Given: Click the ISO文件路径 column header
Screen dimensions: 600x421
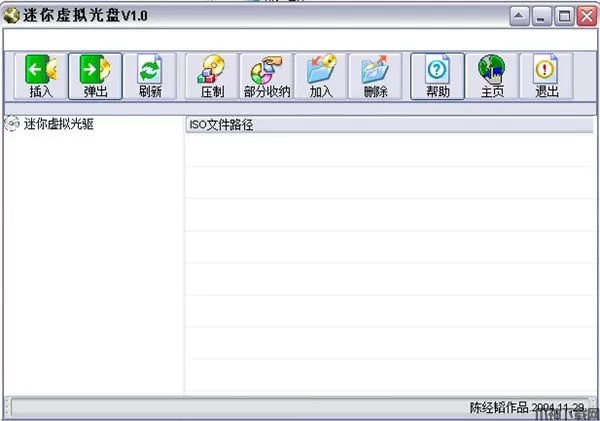Looking at the screenshot, I should (390, 125).
